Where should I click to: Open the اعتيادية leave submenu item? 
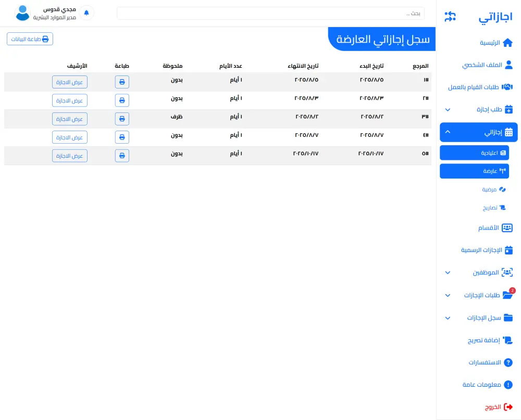click(x=474, y=152)
